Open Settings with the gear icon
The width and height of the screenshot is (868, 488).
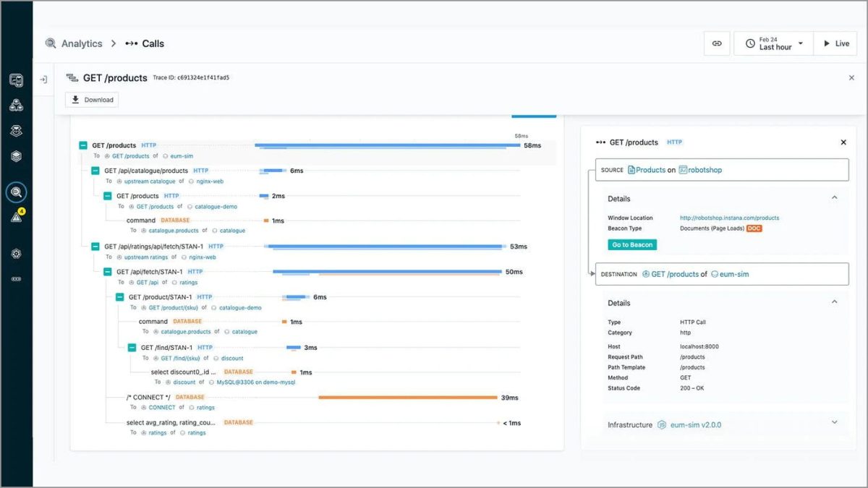pyautogui.click(x=17, y=253)
